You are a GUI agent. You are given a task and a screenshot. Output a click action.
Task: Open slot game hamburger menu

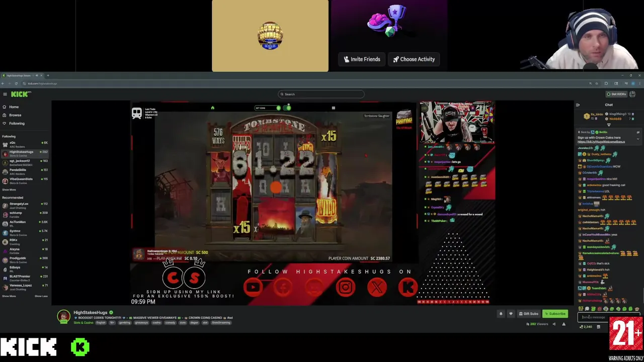pyautogui.click(x=333, y=108)
